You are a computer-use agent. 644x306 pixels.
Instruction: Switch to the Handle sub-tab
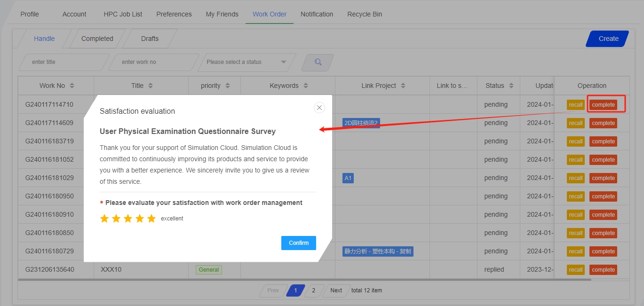[x=44, y=39]
